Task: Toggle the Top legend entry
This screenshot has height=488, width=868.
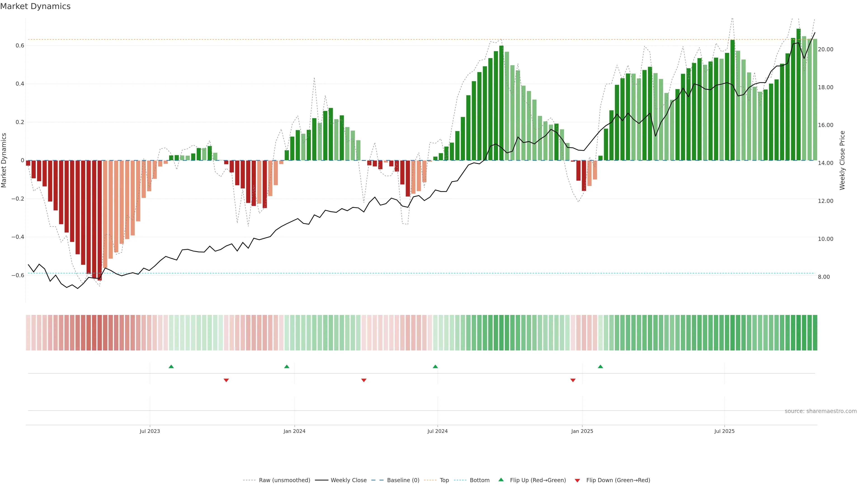Action: pos(444,480)
